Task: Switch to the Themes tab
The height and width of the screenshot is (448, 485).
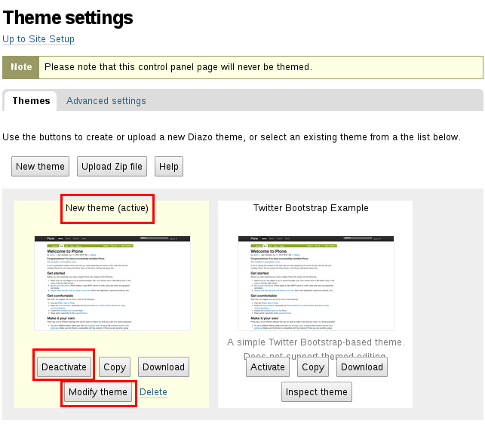Action: tap(31, 100)
